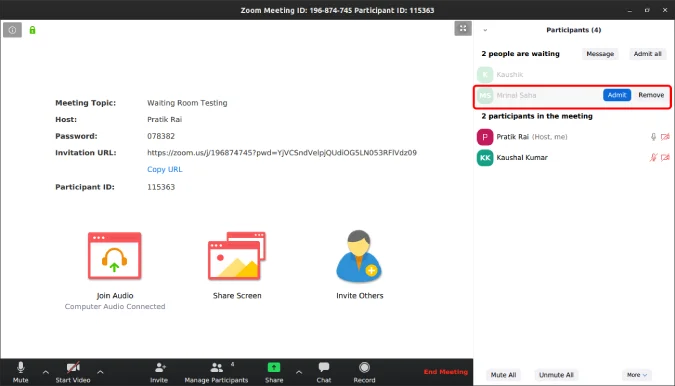The width and height of the screenshot is (675, 386).
Task: Click the Computer Audio Connected label
Action: pyautogui.click(x=115, y=306)
